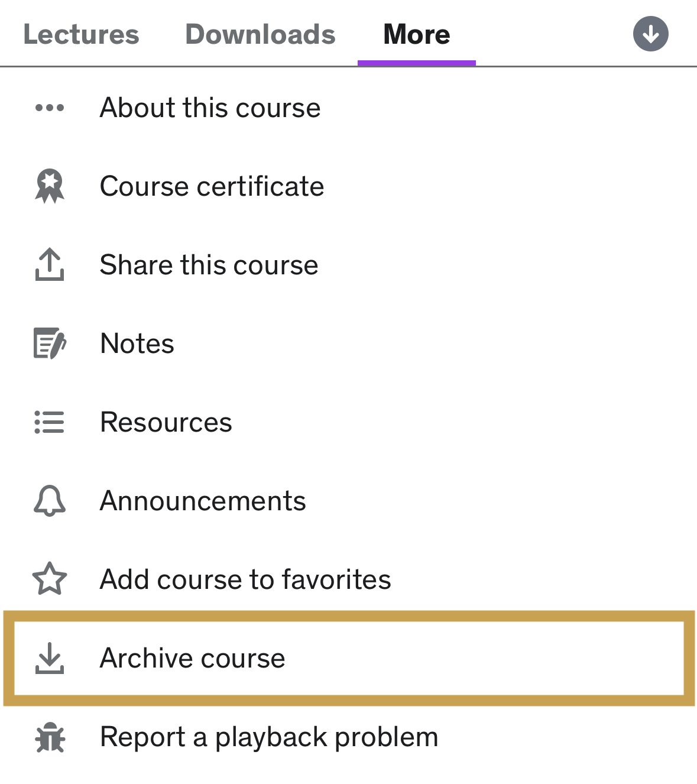Switch to the Lectures tab
This screenshot has width=697, height=784.
(x=81, y=34)
